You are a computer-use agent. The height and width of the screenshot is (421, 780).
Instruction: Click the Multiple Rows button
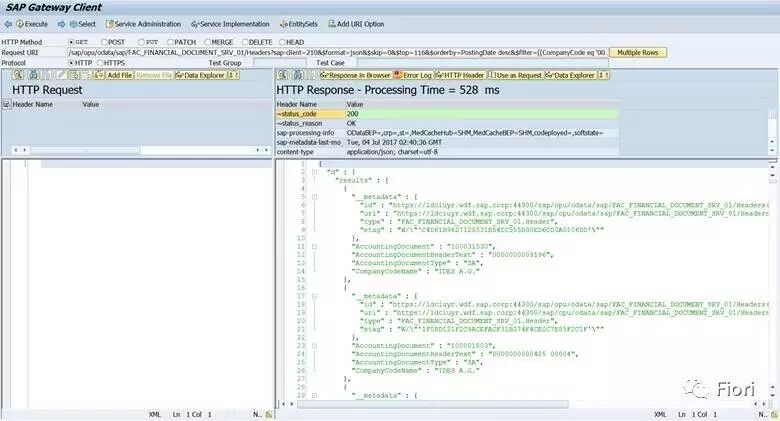click(638, 53)
